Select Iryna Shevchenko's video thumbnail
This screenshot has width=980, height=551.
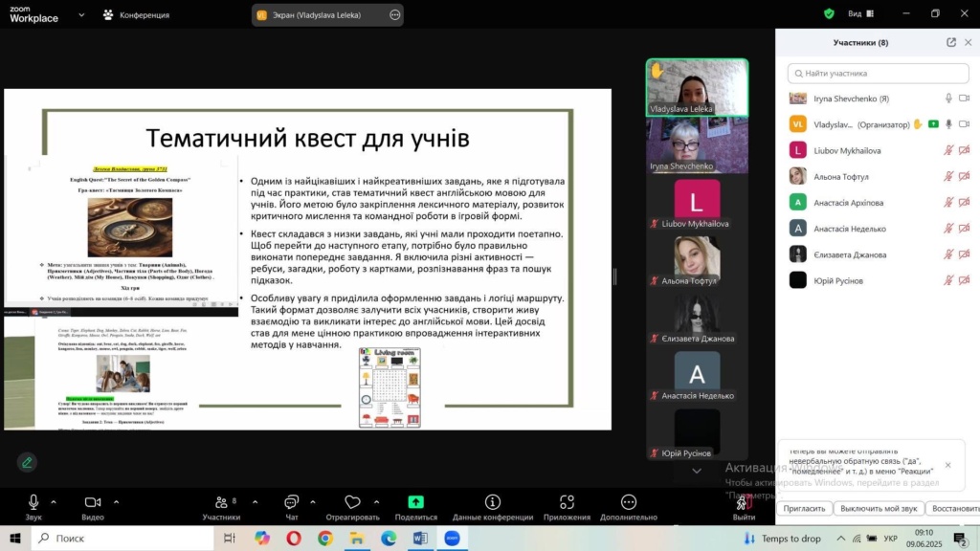coord(697,145)
